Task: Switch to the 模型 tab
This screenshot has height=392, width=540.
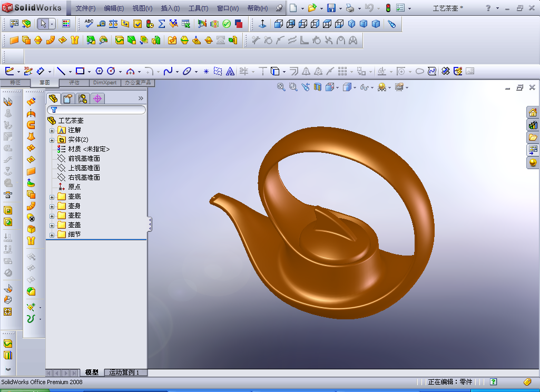Action: coord(92,373)
